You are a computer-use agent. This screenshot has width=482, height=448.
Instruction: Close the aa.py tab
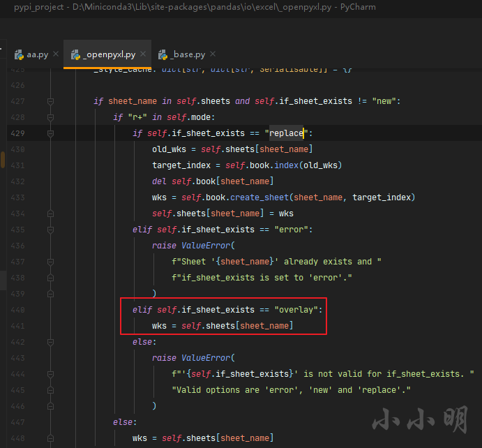point(56,54)
